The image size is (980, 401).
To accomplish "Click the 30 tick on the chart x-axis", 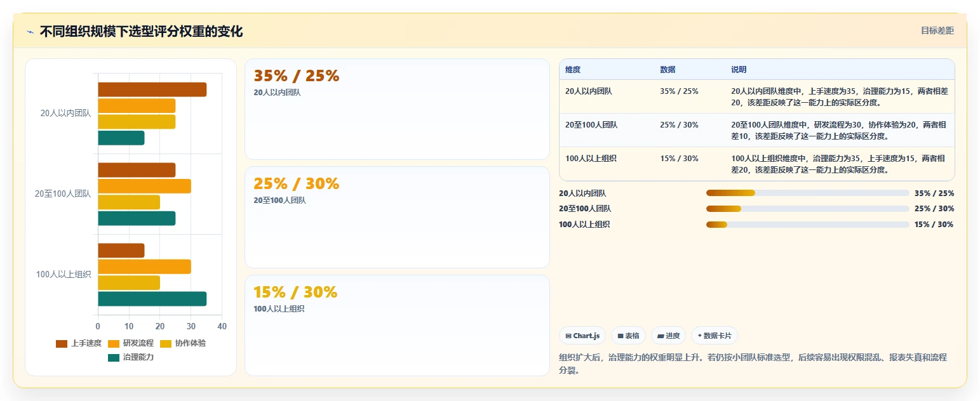I will pyautogui.click(x=191, y=326).
